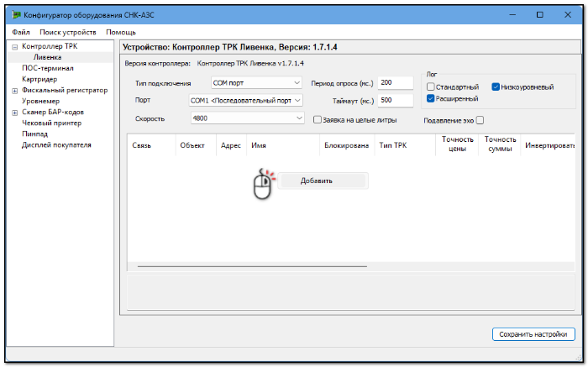Expand the Фискальный регистратор node
This screenshot has width=588, height=367.
[14, 91]
